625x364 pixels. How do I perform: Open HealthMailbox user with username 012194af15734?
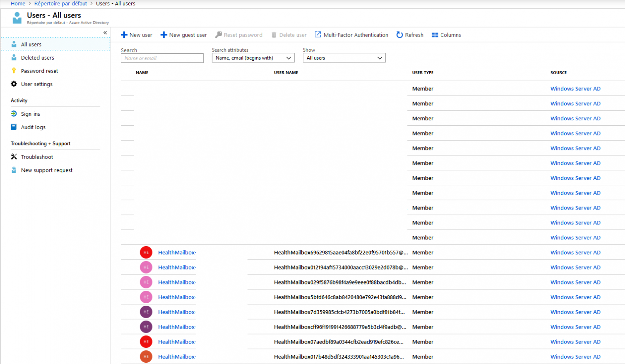[177, 267]
